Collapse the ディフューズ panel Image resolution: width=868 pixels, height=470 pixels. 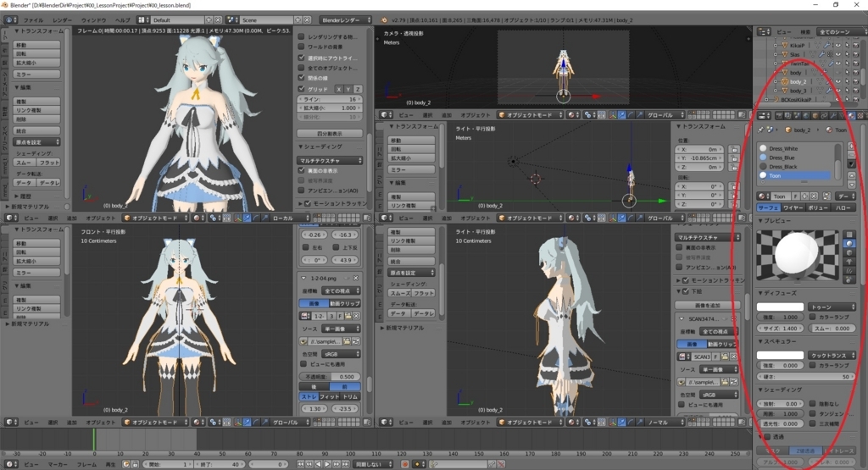tap(778, 293)
